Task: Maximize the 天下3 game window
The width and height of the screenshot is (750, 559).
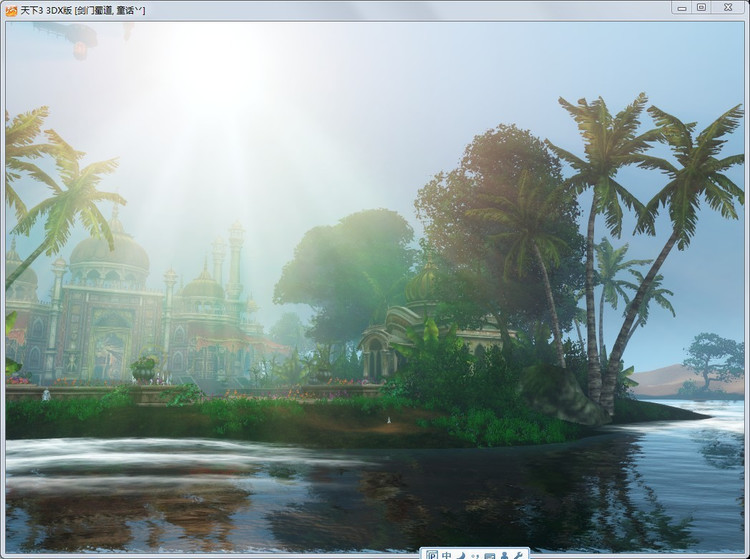Action: coord(701,8)
